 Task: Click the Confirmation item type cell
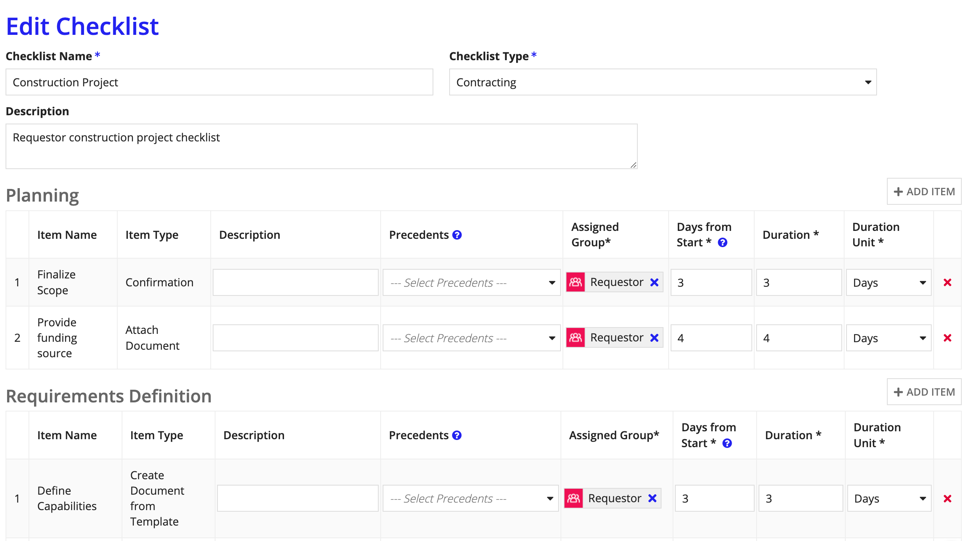[160, 282]
